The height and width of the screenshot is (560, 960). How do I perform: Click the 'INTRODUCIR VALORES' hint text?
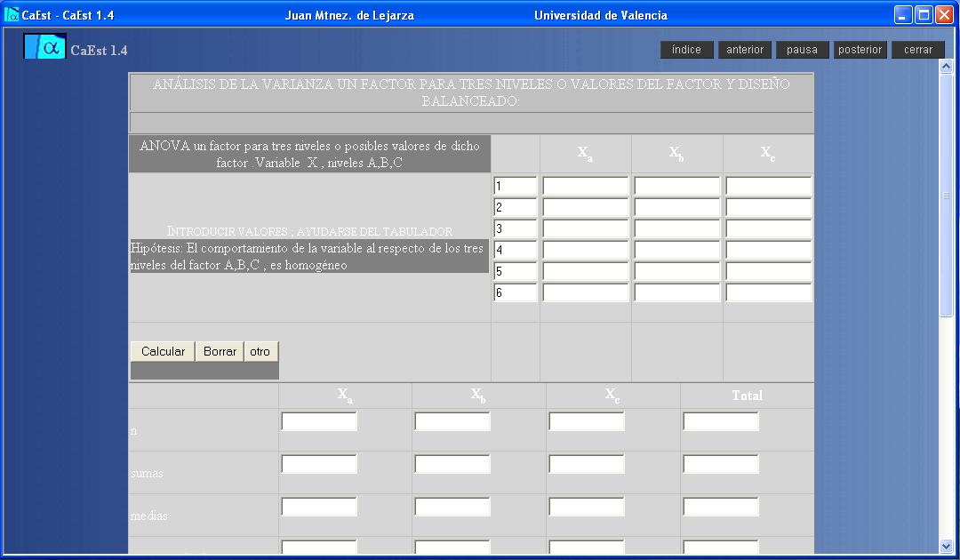click(x=310, y=231)
